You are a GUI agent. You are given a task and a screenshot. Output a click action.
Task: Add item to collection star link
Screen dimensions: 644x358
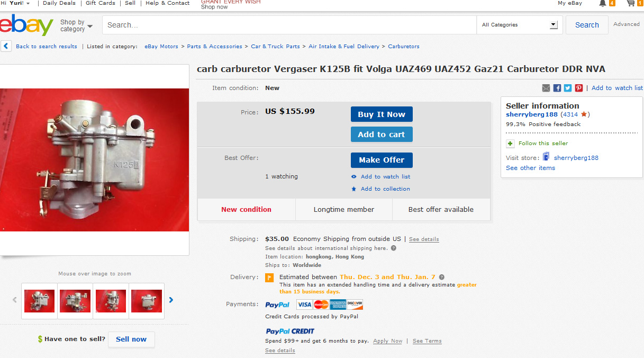380,189
